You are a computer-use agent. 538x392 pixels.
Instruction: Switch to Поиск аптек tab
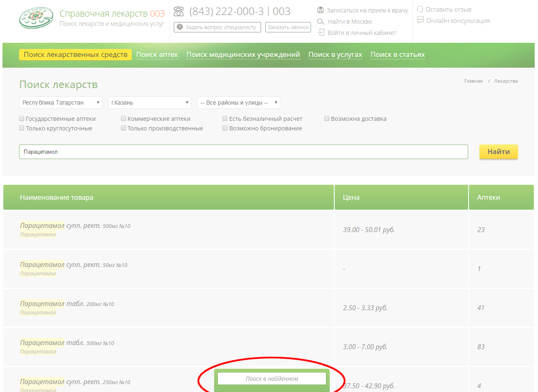coord(157,54)
